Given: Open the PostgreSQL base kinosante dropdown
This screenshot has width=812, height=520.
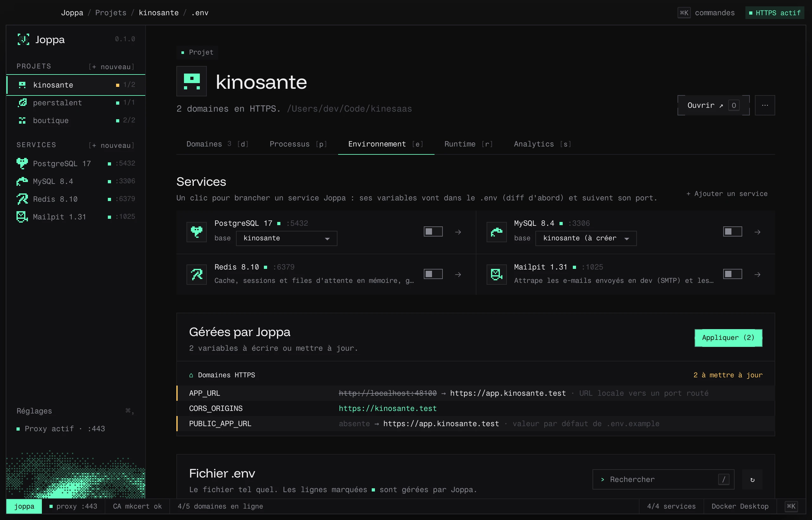Looking at the screenshot, I should [x=286, y=238].
